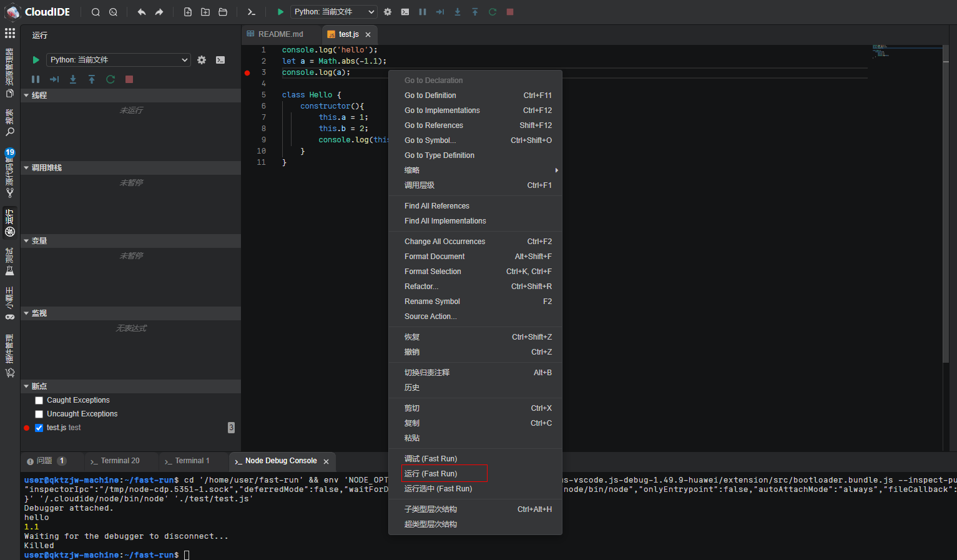The width and height of the screenshot is (957, 560).
Task: Click the green start debugging button in the Run panel
Action: [36, 60]
